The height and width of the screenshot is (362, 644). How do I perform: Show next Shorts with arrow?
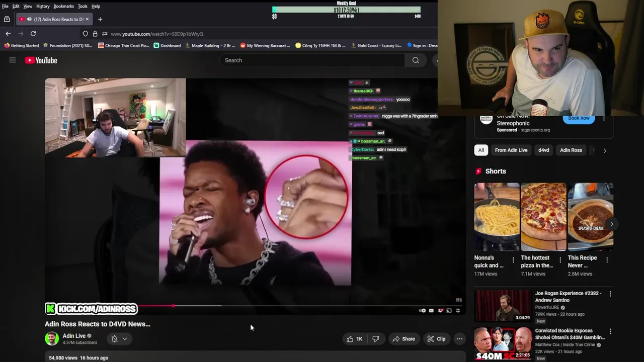coord(611,224)
